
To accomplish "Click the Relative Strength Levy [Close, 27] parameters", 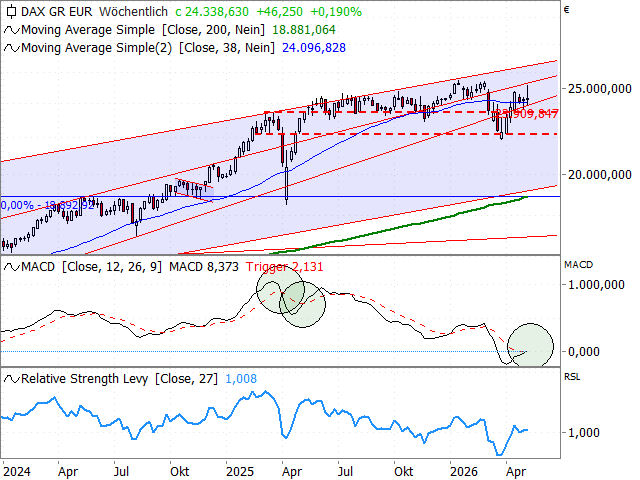I will point(187,379).
